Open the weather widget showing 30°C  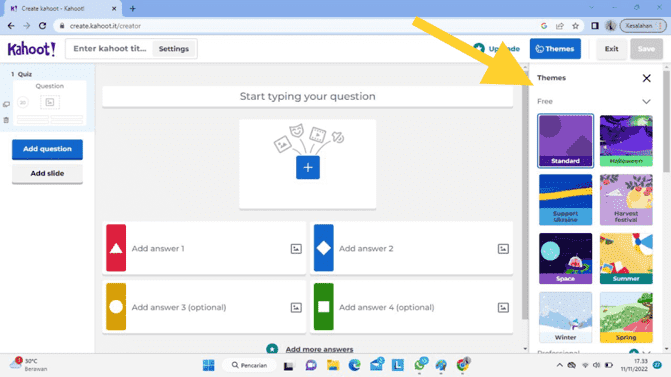click(29, 365)
